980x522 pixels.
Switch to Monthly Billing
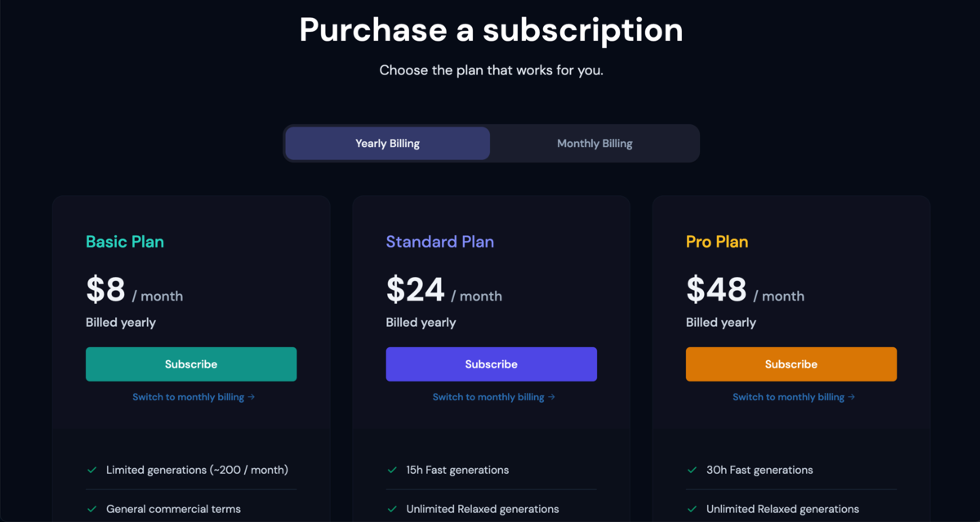pos(595,143)
